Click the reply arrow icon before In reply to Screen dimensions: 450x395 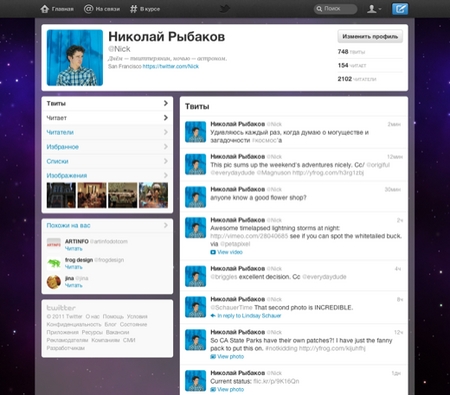point(213,316)
